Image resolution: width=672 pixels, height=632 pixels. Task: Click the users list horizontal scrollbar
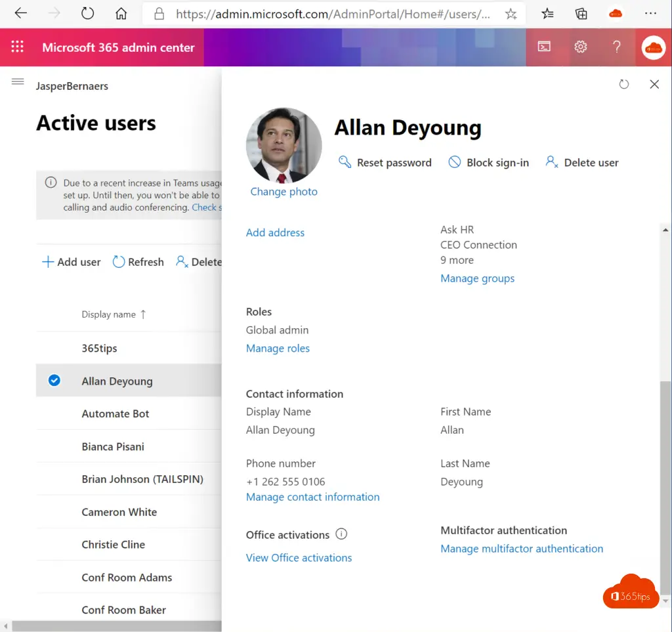[x=117, y=626]
